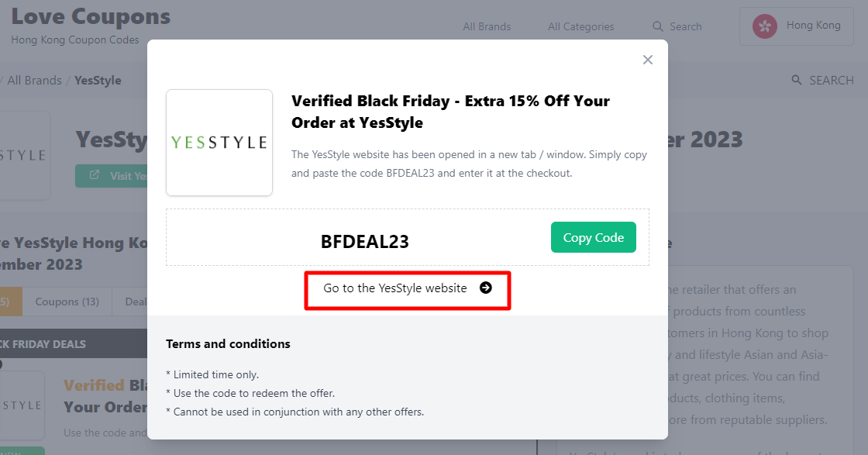Screen dimensions: 868x455
Task: Click the YesStyle logo inside the popup
Action: [219, 143]
